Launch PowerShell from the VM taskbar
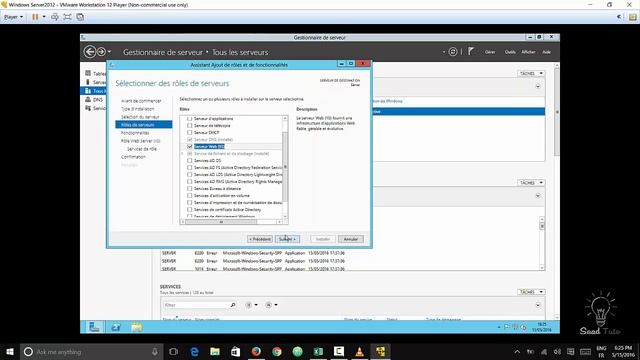 (x=116, y=327)
